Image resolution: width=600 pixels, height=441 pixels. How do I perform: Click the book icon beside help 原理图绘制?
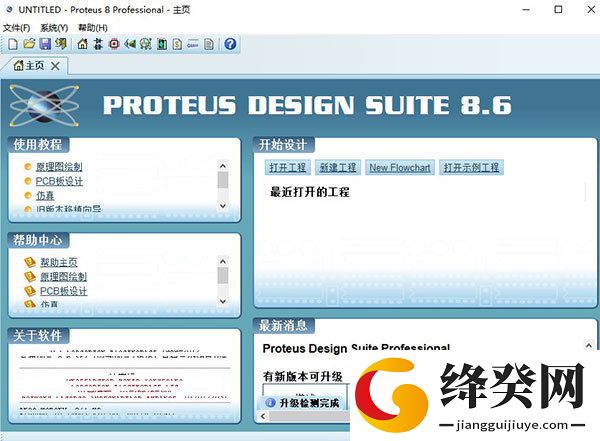[x=30, y=276]
